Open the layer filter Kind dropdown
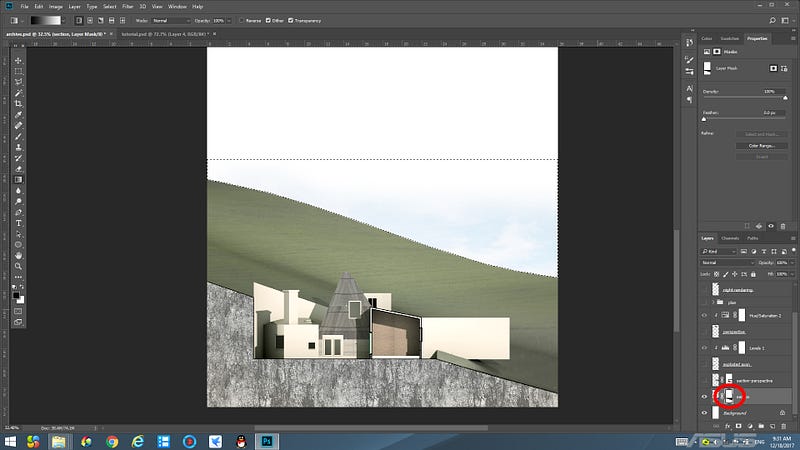Viewport: 800px width, 450px height. [x=718, y=252]
